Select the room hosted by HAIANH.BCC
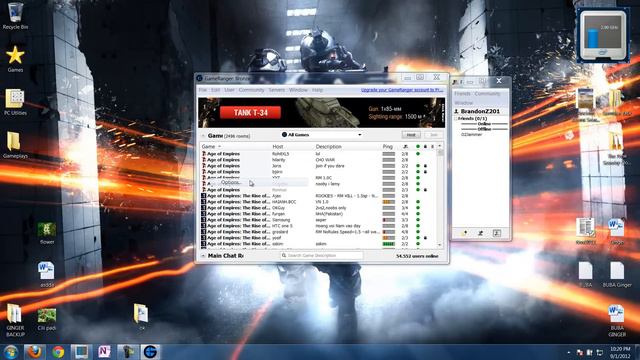Image resolution: width=640 pixels, height=360 pixels. pos(318,202)
